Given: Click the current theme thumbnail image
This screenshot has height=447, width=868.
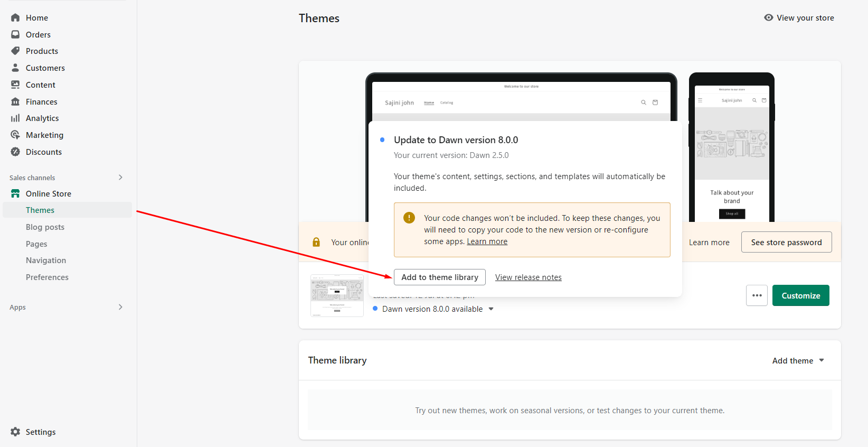Looking at the screenshot, I should (x=337, y=295).
